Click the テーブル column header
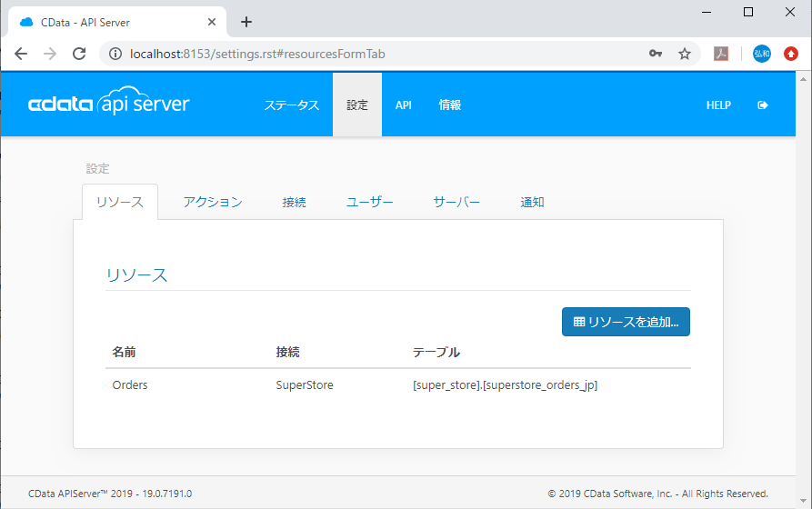This screenshot has height=509, width=812. tap(436, 352)
